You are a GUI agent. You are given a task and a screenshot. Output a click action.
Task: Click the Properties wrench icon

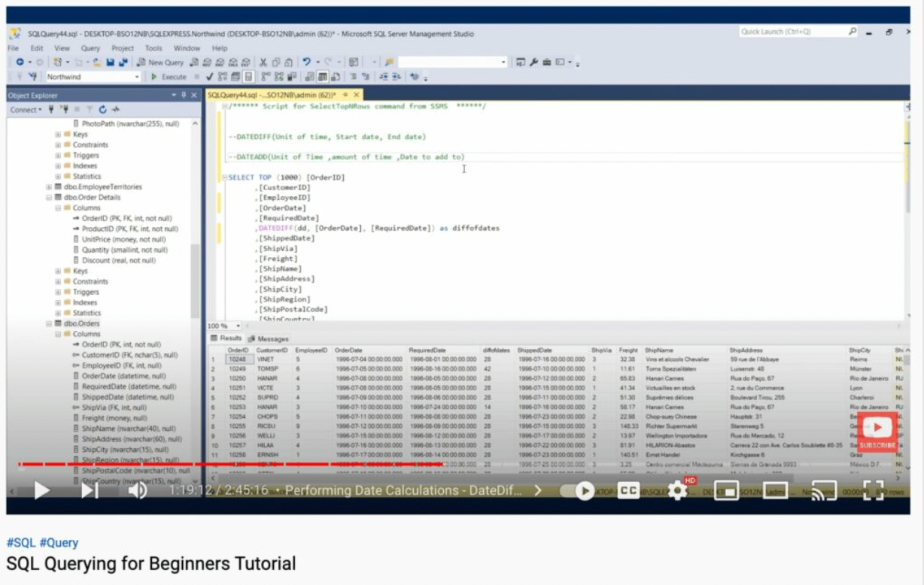coord(533,62)
